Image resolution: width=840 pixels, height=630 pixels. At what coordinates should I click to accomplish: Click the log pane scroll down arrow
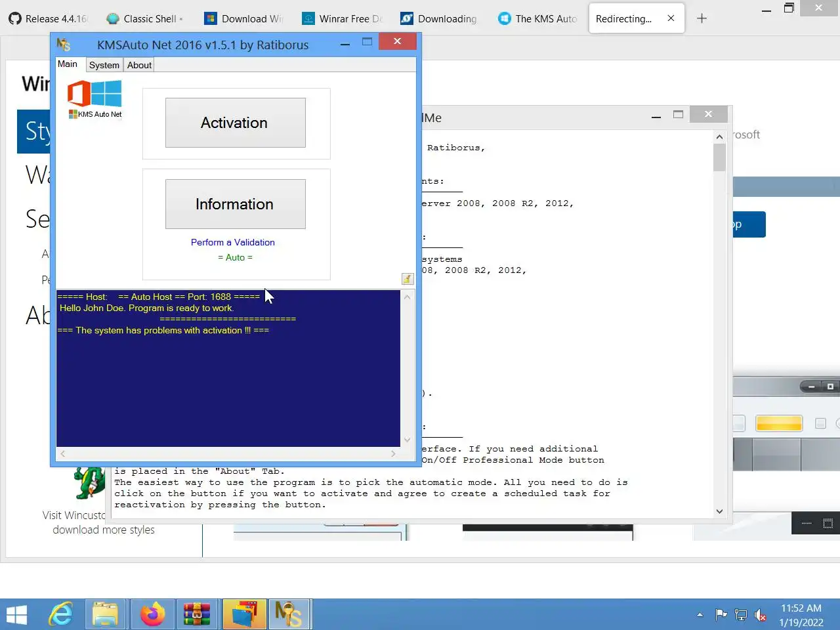[407, 440]
